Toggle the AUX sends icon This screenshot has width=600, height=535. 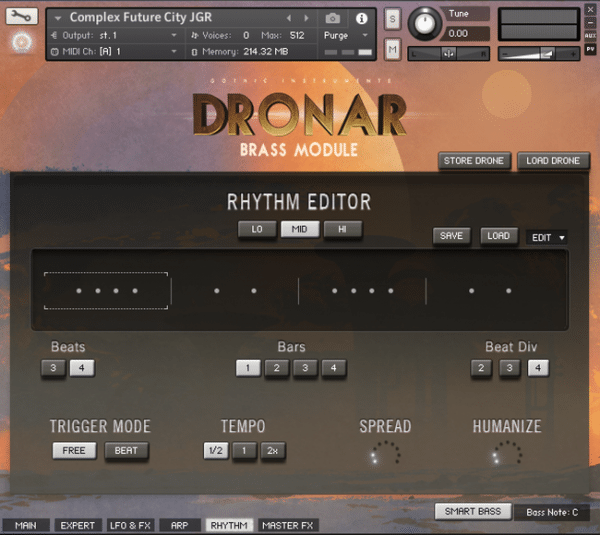click(590, 35)
